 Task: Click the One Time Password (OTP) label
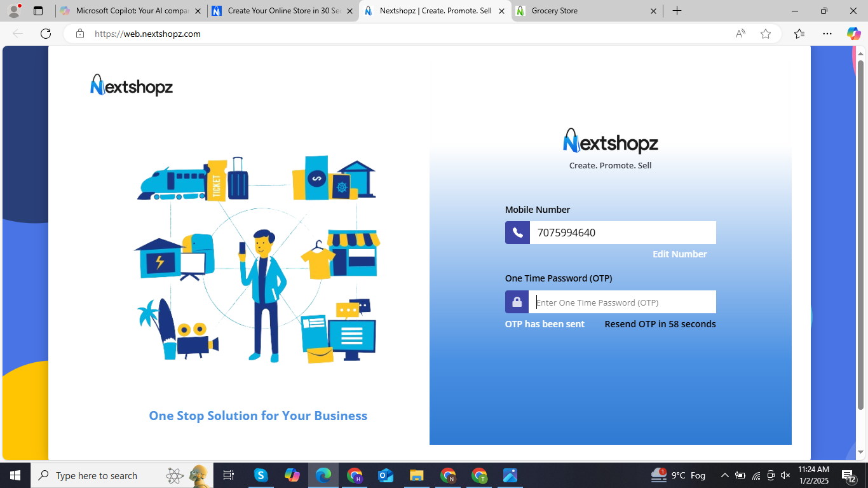pyautogui.click(x=559, y=278)
